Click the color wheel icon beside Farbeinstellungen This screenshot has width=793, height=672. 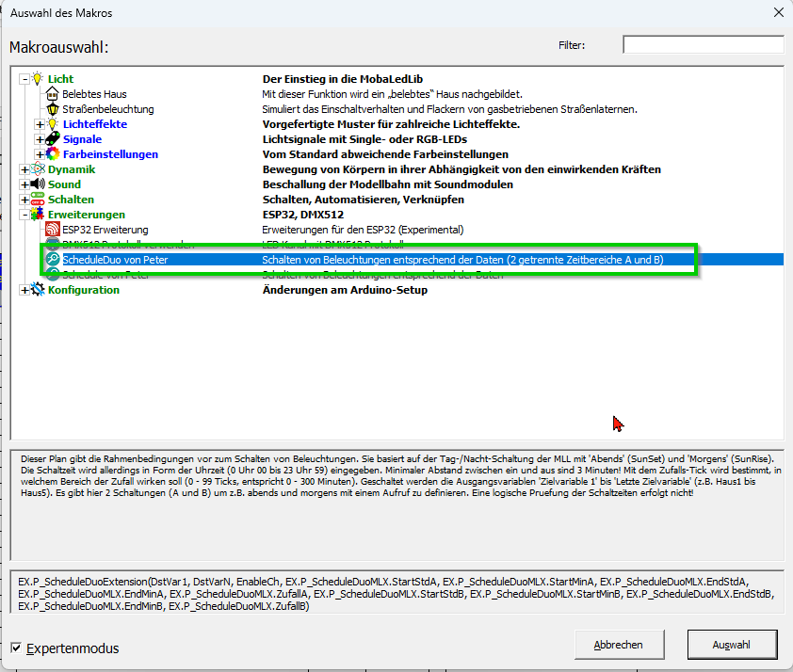53,154
